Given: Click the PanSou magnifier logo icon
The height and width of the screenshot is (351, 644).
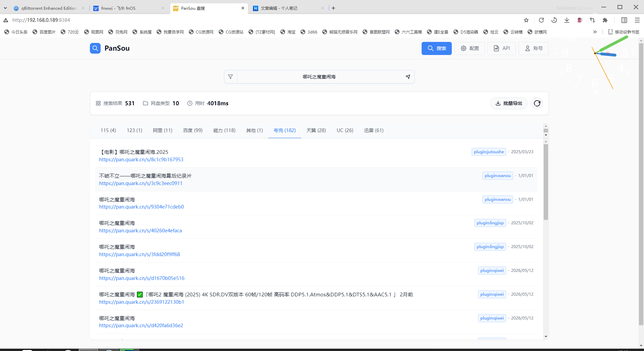Looking at the screenshot, I should point(95,48).
